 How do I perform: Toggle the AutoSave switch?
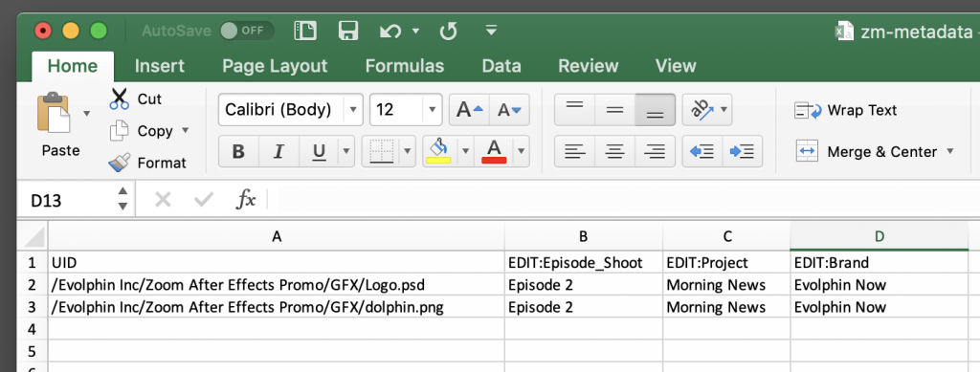coord(246,31)
